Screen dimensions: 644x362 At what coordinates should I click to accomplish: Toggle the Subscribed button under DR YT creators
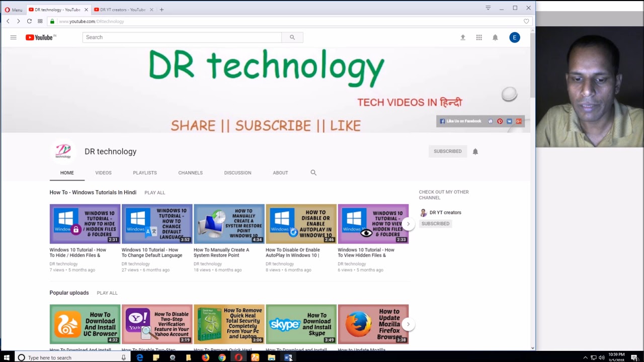click(435, 224)
